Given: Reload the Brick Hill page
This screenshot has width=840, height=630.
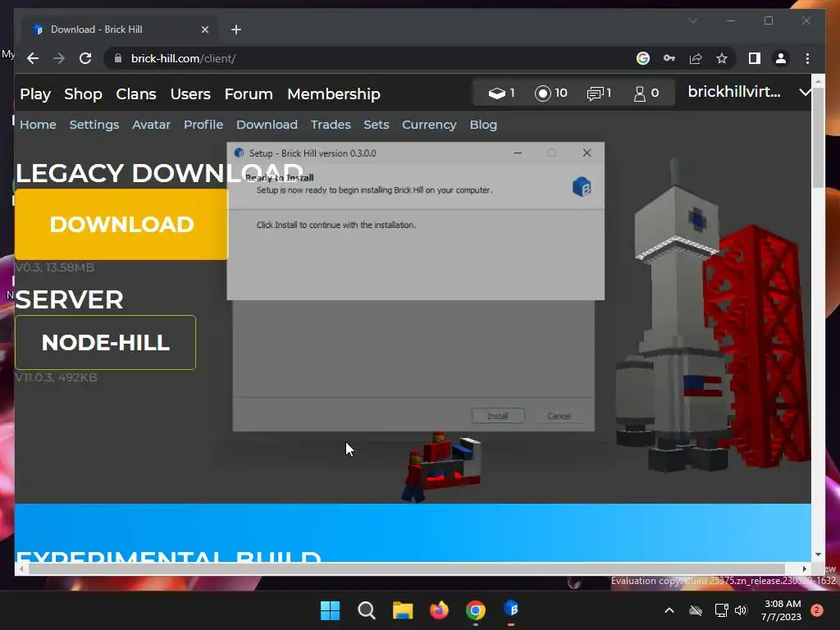Looking at the screenshot, I should [x=85, y=58].
